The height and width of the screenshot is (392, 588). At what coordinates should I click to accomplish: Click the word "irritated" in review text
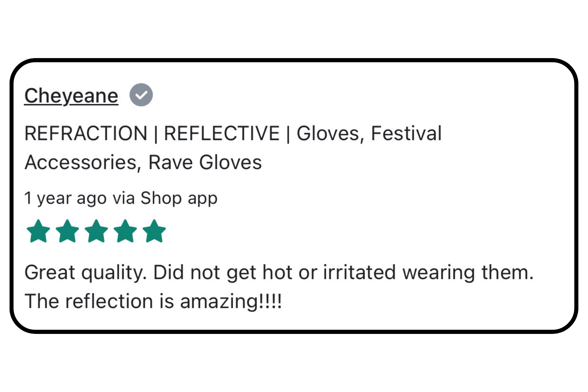(x=359, y=272)
